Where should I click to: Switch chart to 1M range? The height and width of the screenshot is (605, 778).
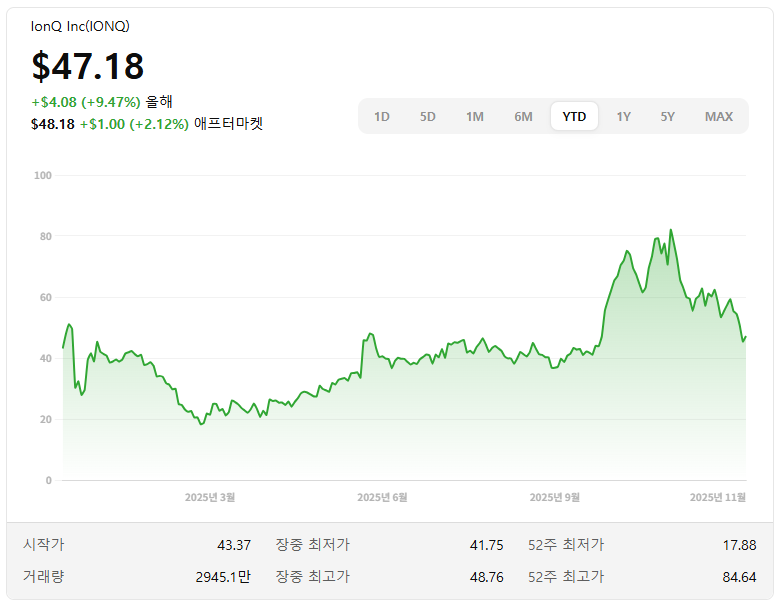(x=475, y=117)
